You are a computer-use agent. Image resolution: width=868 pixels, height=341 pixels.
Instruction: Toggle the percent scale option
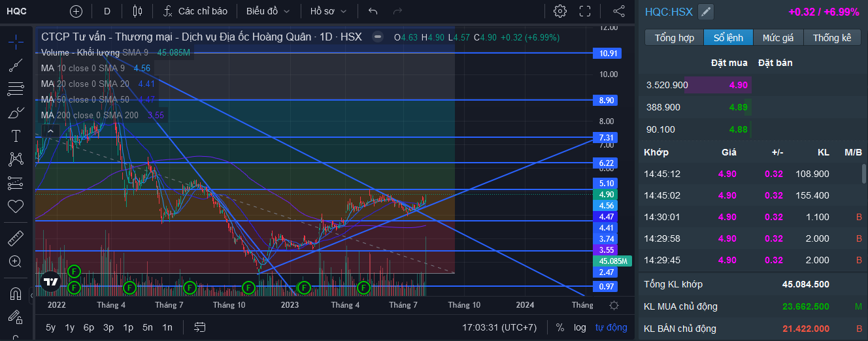click(x=560, y=327)
